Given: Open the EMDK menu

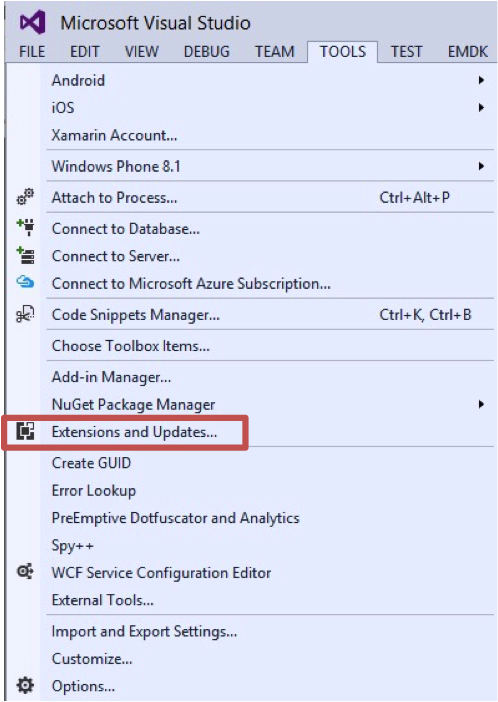Looking at the screenshot, I should tap(468, 51).
